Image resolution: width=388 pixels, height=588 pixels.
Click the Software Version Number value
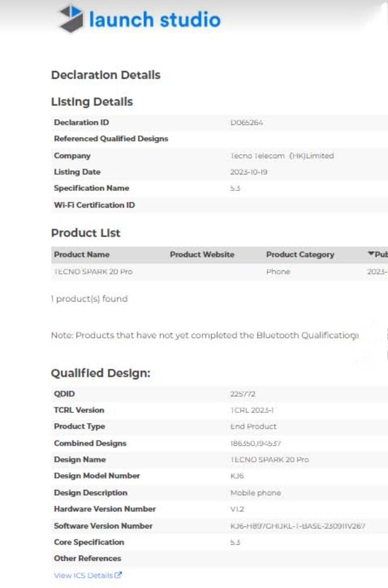298,526
